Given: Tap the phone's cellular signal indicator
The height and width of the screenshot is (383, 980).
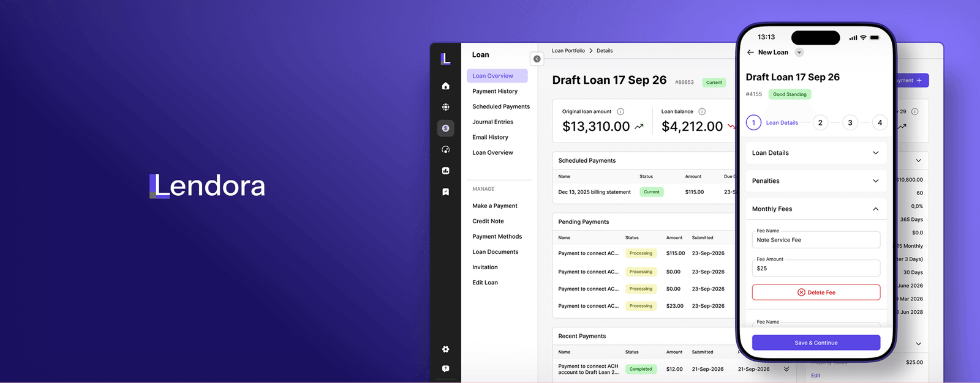Looking at the screenshot, I should coord(853,37).
